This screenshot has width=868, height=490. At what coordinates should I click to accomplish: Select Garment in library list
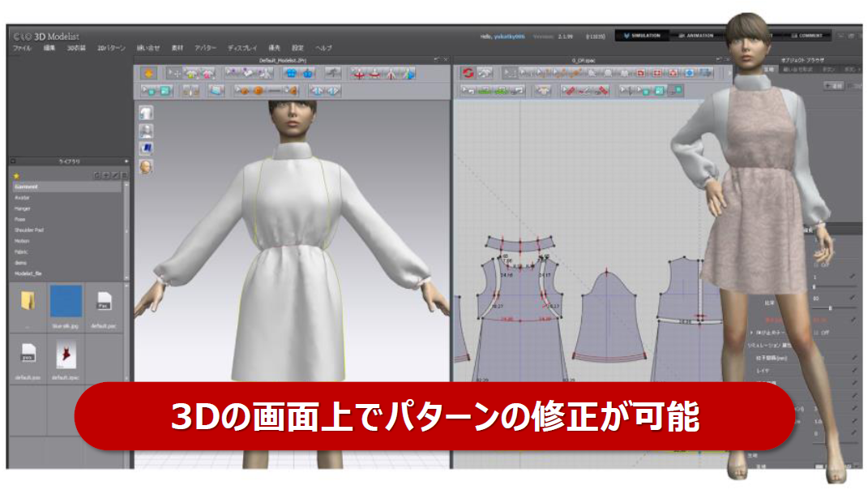click(27, 187)
